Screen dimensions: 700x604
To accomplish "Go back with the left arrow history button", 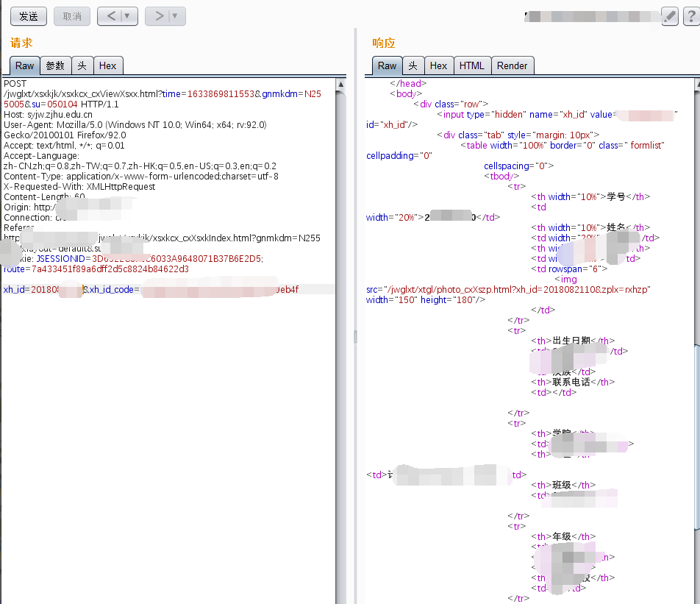I will click(x=111, y=16).
